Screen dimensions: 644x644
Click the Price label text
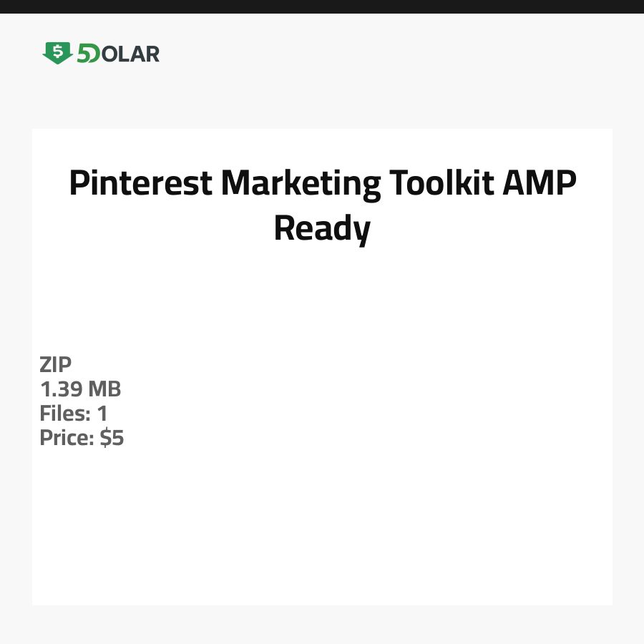(x=67, y=438)
